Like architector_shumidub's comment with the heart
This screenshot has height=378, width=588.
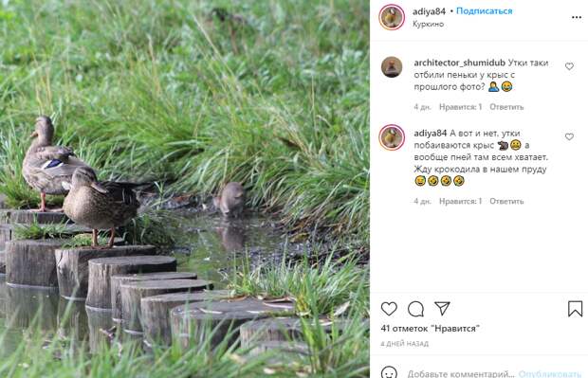tap(569, 66)
